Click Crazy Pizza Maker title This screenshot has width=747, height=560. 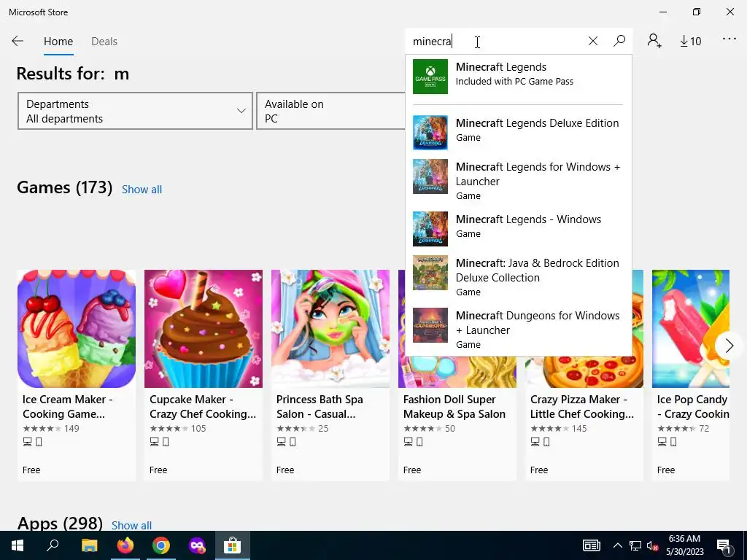581,407
